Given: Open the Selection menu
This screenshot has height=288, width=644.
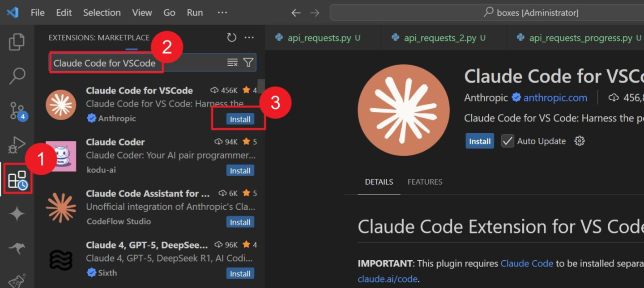Looking at the screenshot, I should (x=102, y=13).
